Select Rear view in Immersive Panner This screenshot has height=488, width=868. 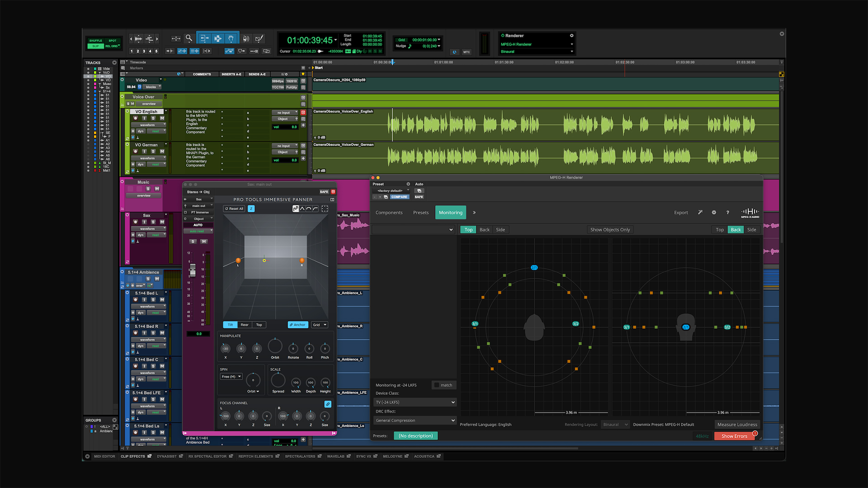244,325
